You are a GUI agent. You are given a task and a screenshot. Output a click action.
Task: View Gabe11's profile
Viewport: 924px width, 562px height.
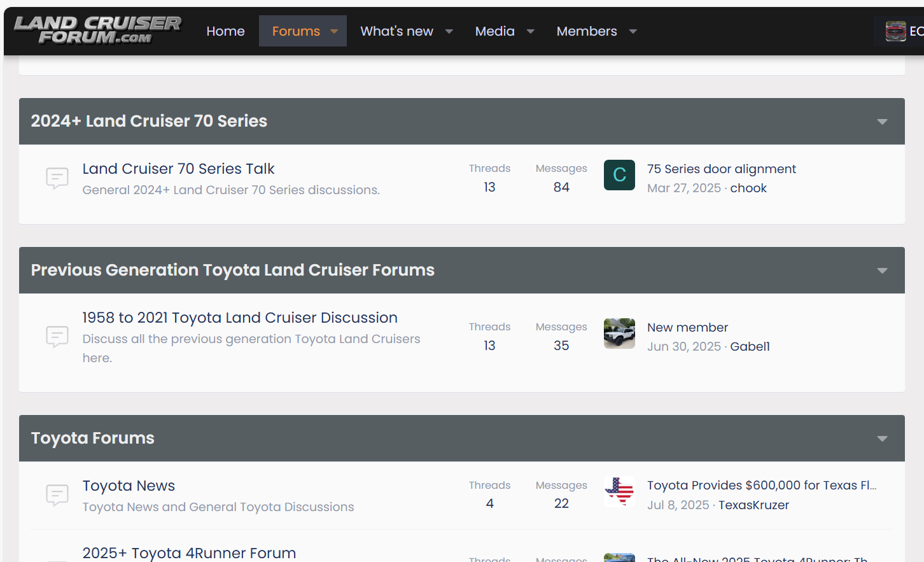click(750, 347)
